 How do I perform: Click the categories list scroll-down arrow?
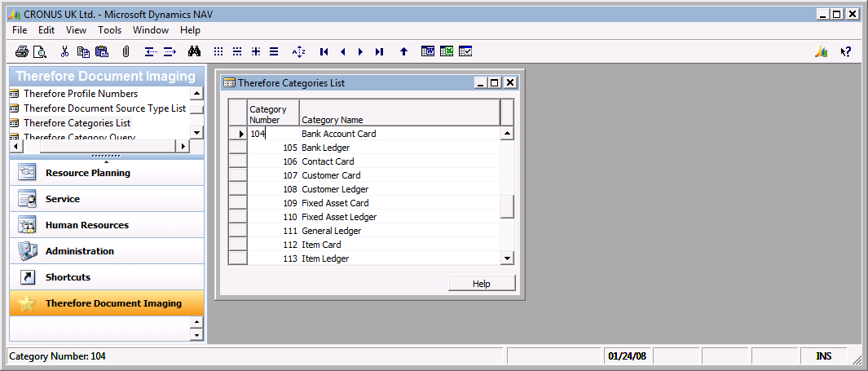(507, 258)
